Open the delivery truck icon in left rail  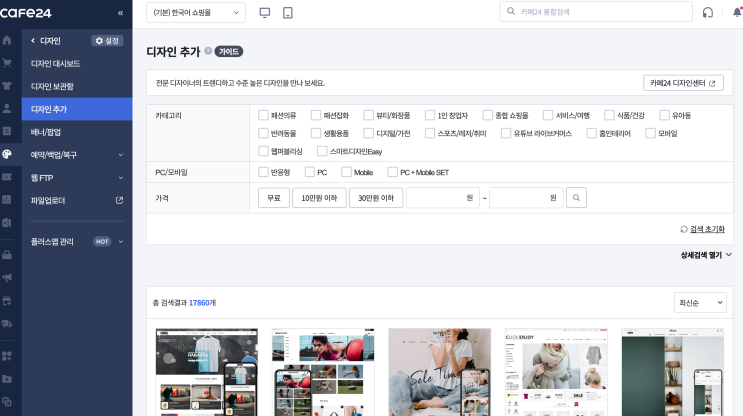coord(7,324)
